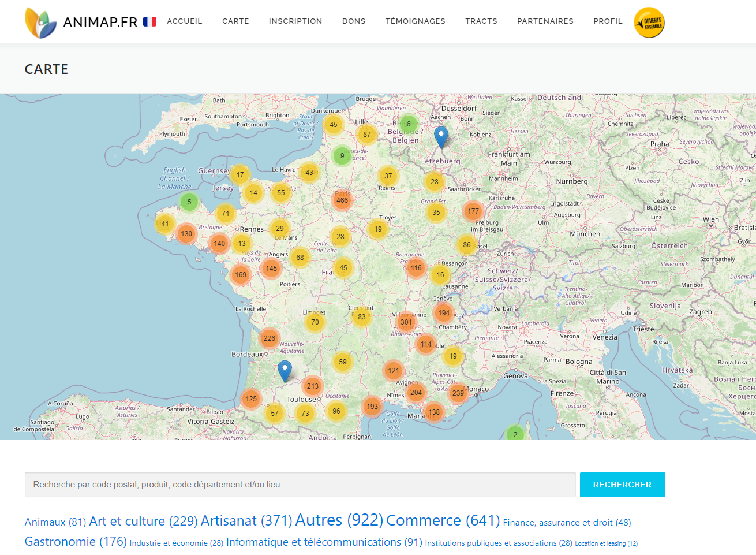
Task: Expand the cluster marker numbered 86
Action: (x=467, y=245)
